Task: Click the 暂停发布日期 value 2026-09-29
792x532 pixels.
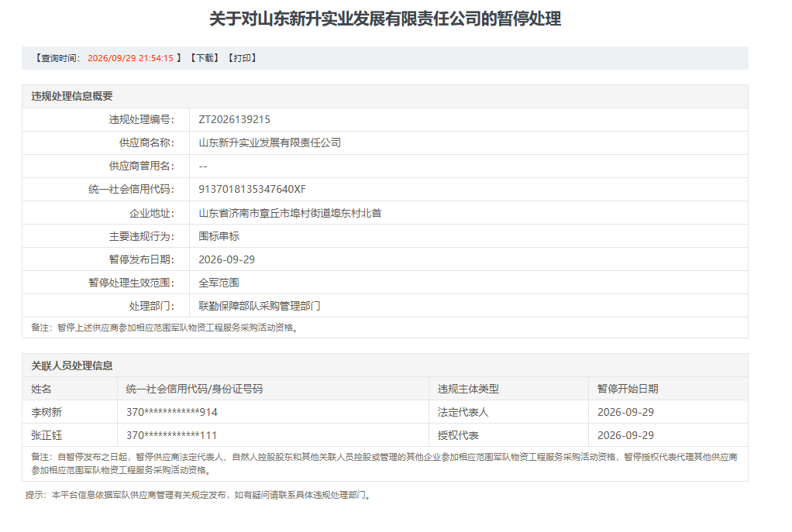Action: 227,259
